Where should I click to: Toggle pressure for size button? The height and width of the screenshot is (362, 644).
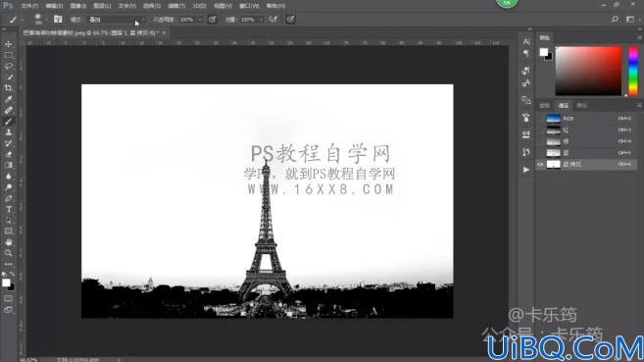(290, 20)
